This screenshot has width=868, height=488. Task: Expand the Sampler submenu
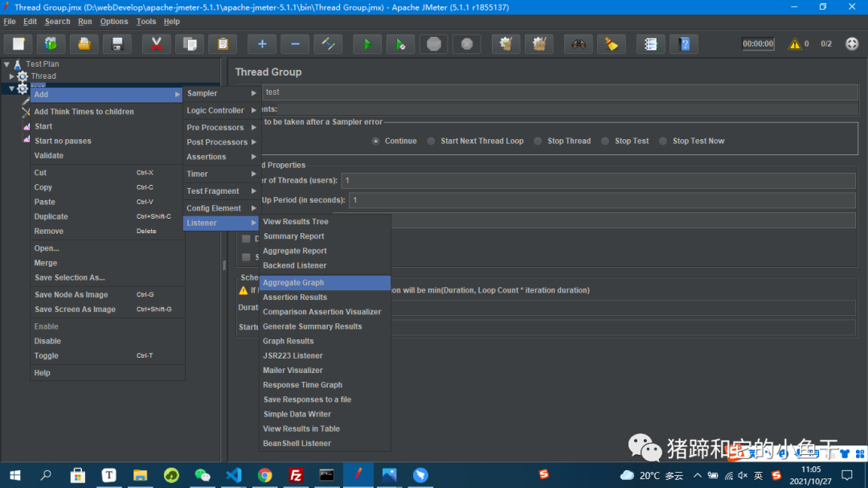pos(221,93)
